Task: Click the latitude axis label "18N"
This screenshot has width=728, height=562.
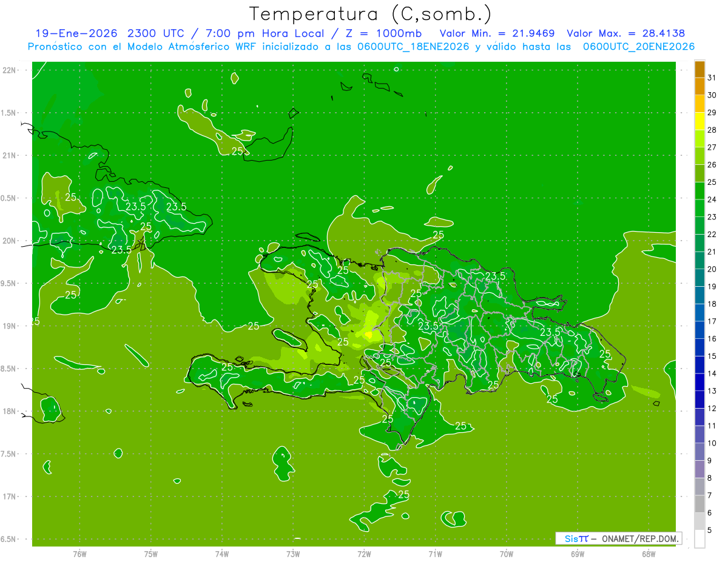Action: [10, 411]
